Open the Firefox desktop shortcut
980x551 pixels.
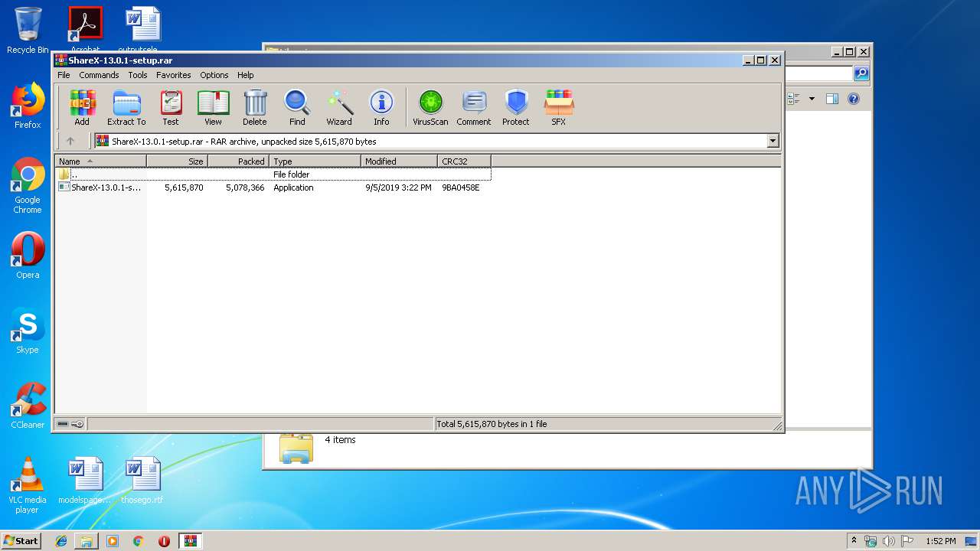pos(28,106)
